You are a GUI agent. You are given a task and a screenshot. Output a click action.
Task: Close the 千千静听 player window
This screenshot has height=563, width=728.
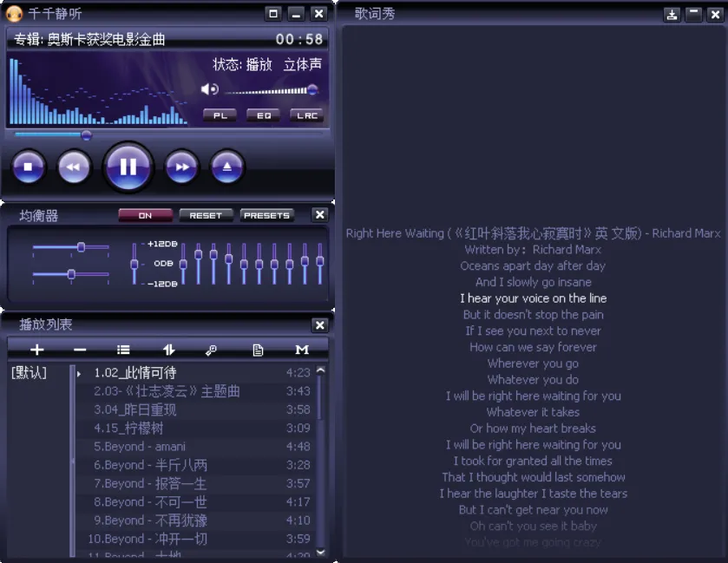click(x=318, y=14)
